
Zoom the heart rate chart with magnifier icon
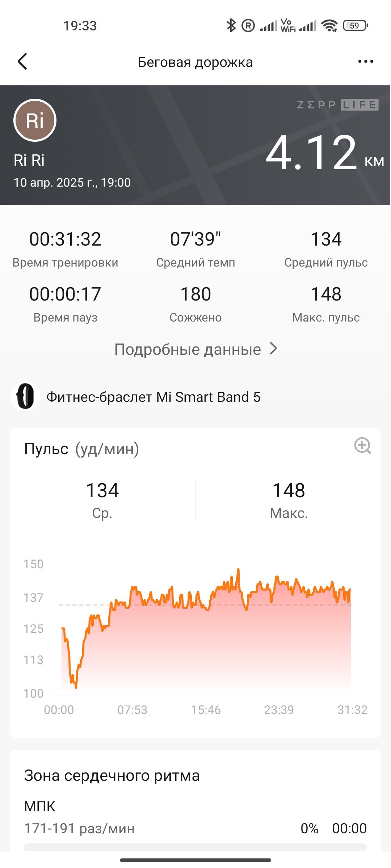[362, 446]
